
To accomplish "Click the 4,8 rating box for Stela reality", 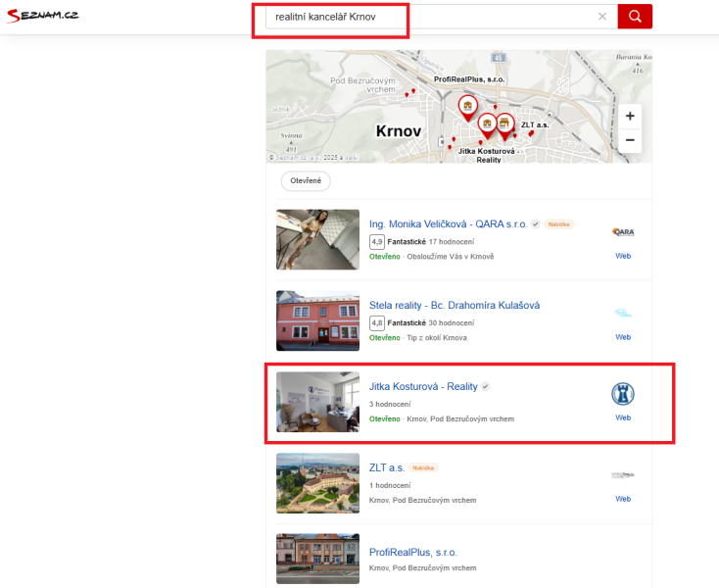I will pyautogui.click(x=377, y=322).
